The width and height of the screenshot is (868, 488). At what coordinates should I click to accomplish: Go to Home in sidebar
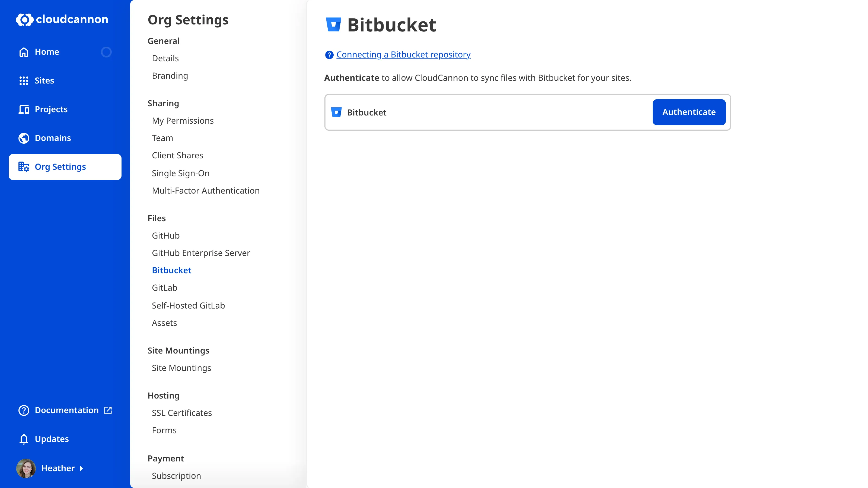(65, 52)
